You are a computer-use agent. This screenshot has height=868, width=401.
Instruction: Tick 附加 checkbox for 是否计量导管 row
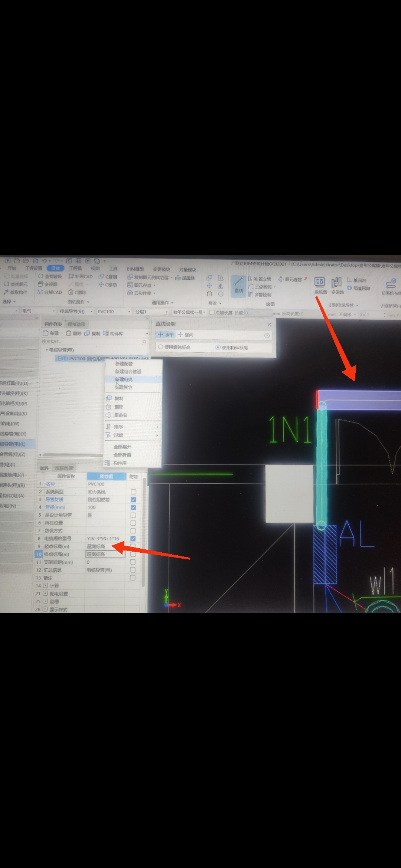click(x=133, y=515)
